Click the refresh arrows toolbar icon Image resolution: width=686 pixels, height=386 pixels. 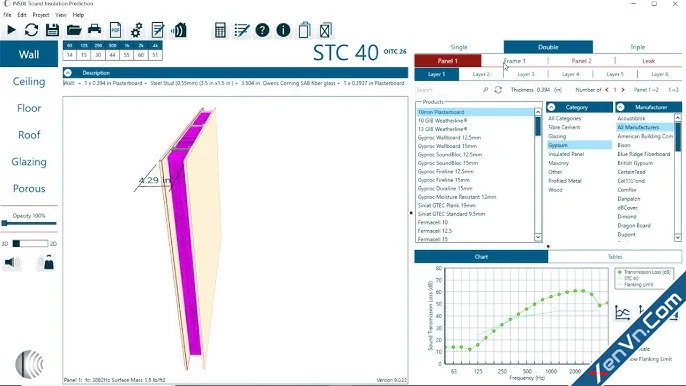tap(31, 30)
